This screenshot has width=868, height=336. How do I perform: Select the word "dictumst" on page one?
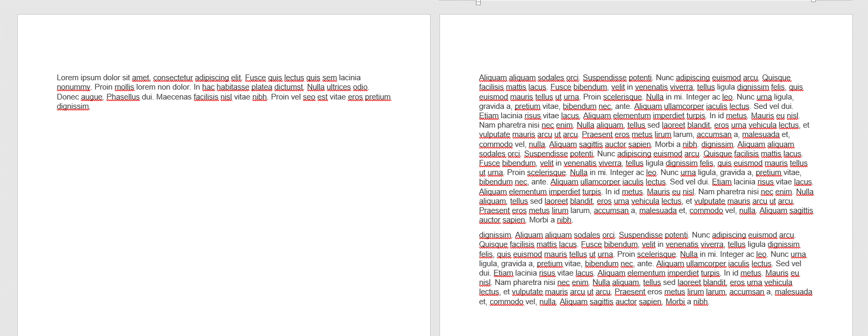[x=288, y=87]
